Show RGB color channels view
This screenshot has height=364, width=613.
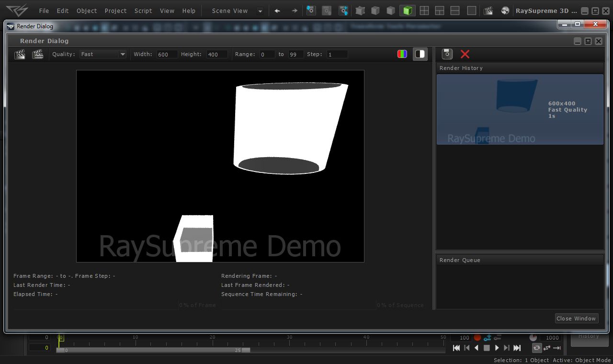[x=402, y=54]
